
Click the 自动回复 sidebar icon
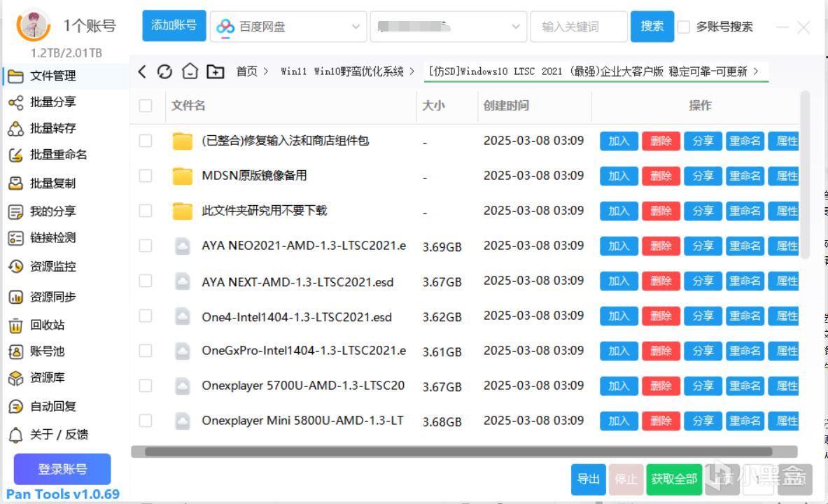[x=16, y=406]
